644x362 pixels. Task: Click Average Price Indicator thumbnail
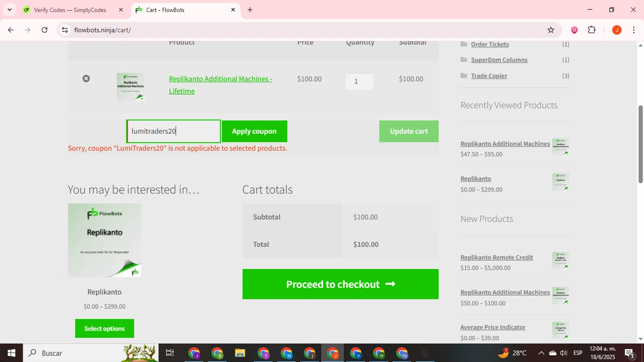coord(561,331)
